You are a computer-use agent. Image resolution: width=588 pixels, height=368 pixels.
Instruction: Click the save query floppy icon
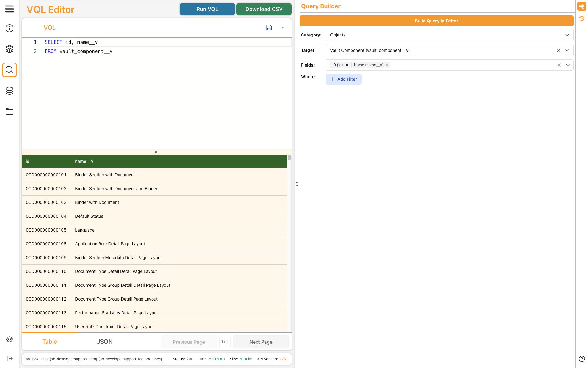click(x=269, y=28)
